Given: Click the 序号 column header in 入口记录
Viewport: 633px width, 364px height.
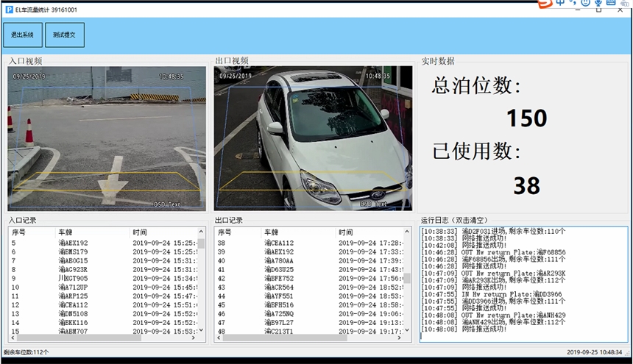Looking at the screenshot, I should coord(19,232).
